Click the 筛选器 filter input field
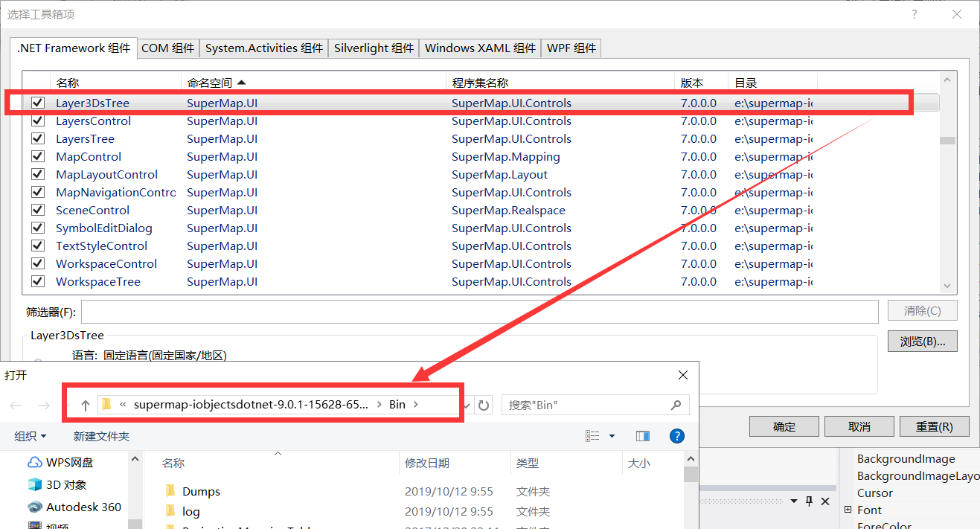 pos(480,311)
